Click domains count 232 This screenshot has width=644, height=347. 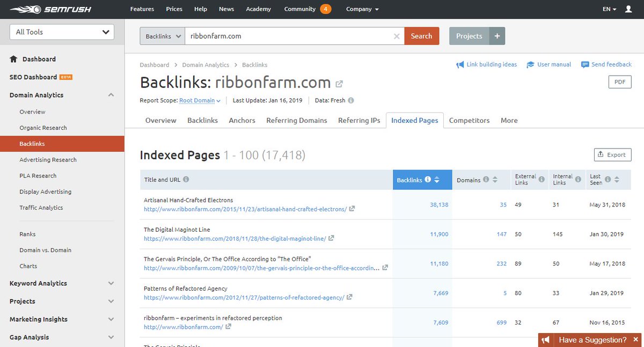coord(502,264)
